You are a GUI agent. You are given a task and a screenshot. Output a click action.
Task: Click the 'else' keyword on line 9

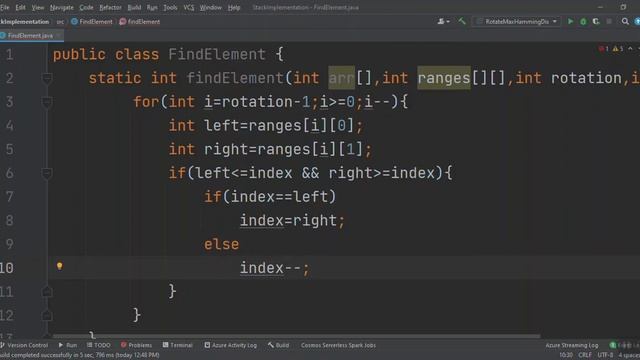click(x=222, y=244)
